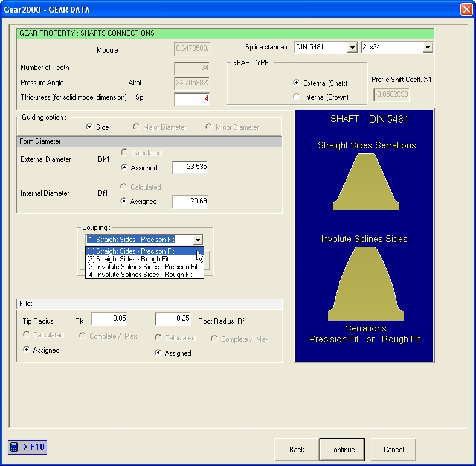The image size is (476, 466).
Task: Pick (3) Involute Splines Sides - Precison Fit
Action: point(144,267)
